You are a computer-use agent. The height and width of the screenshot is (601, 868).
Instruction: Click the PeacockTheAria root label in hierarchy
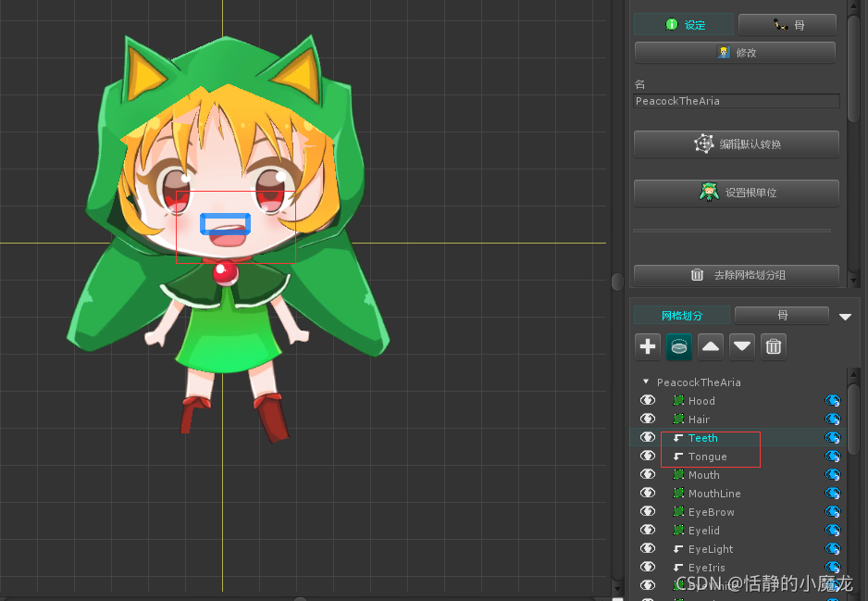pos(699,382)
